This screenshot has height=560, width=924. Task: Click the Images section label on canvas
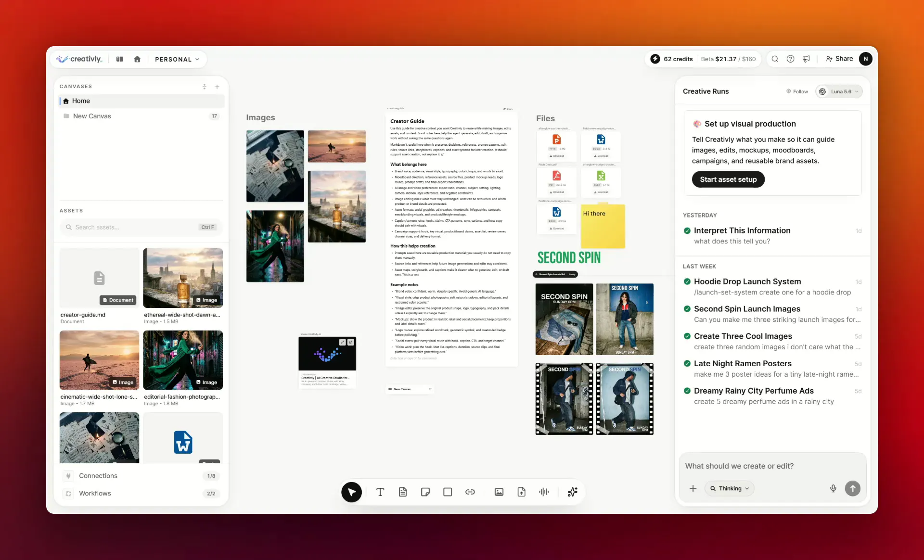(260, 117)
